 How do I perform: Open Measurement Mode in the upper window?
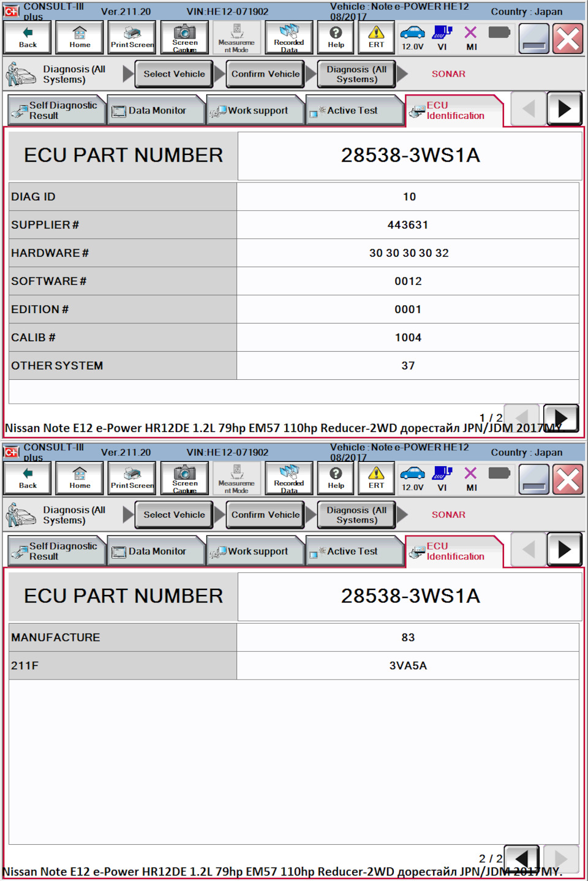pos(236,37)
